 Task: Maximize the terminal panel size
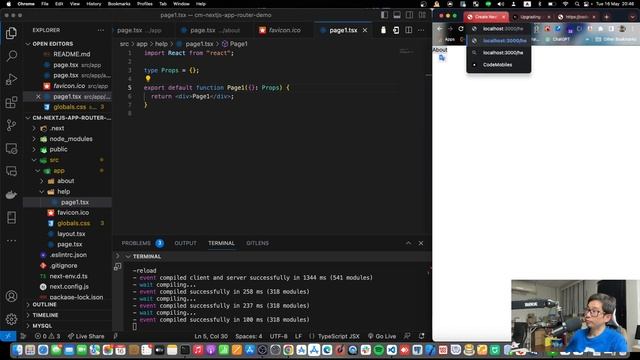(409, 243)
